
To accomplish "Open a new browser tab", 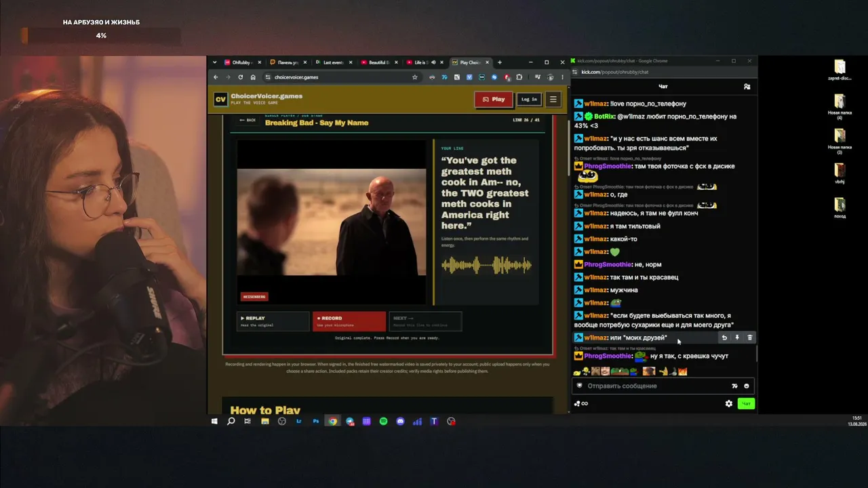I will pyautogui.click(x=500, y=62).
